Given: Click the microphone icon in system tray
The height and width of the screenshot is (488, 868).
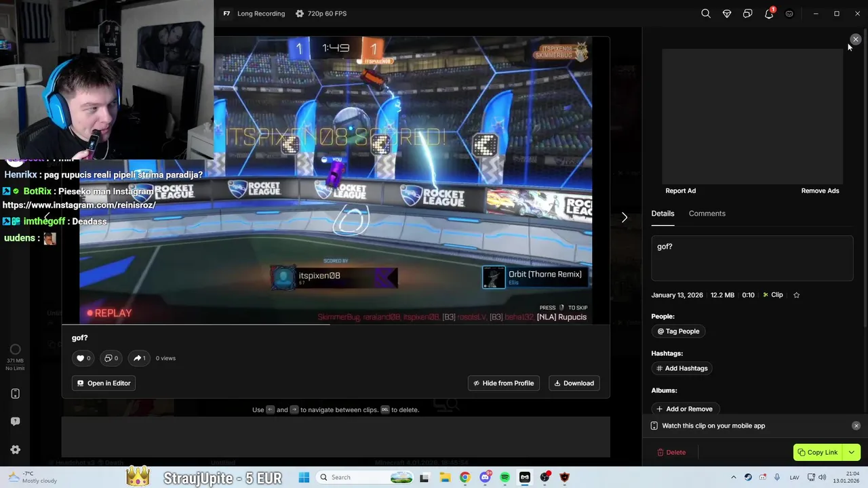Looking at the screenshot, I should (x=777, y=477).
